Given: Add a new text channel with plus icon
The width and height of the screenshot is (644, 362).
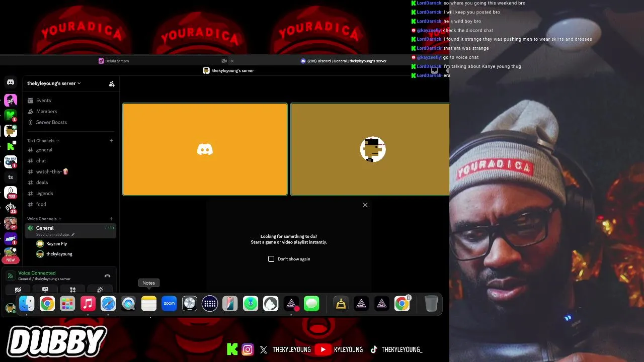Looking at the screenshot, I should (111, 141).
